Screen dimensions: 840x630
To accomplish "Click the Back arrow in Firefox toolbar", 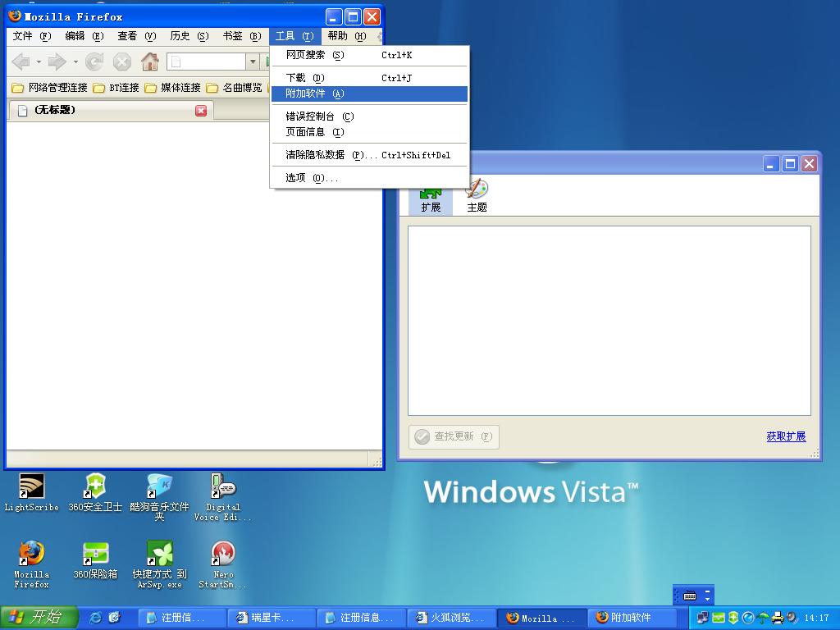I will click(x=21, y=62).
